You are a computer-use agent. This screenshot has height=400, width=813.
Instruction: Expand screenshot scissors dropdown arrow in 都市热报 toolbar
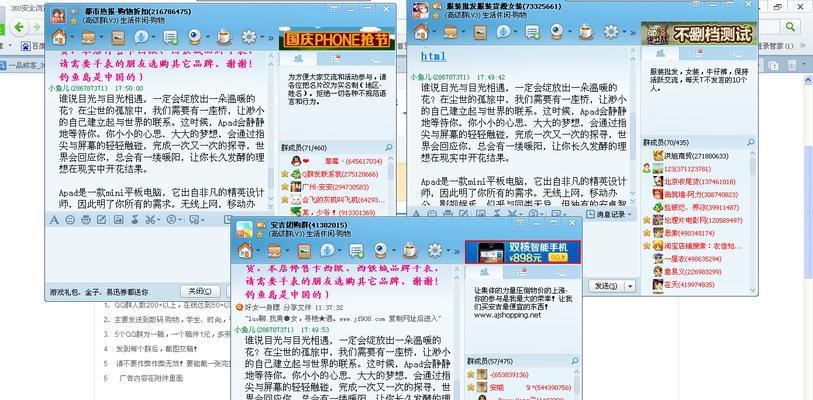click(159, 220)
